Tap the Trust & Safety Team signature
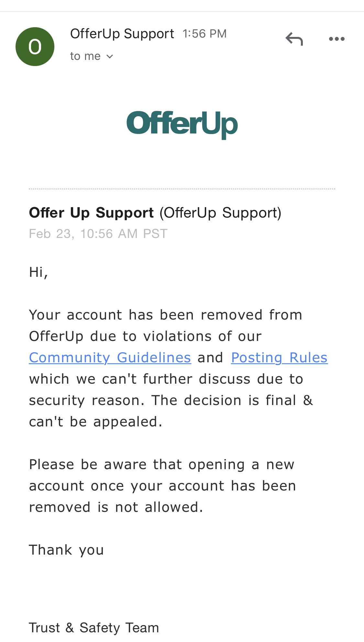 [94, 628]
